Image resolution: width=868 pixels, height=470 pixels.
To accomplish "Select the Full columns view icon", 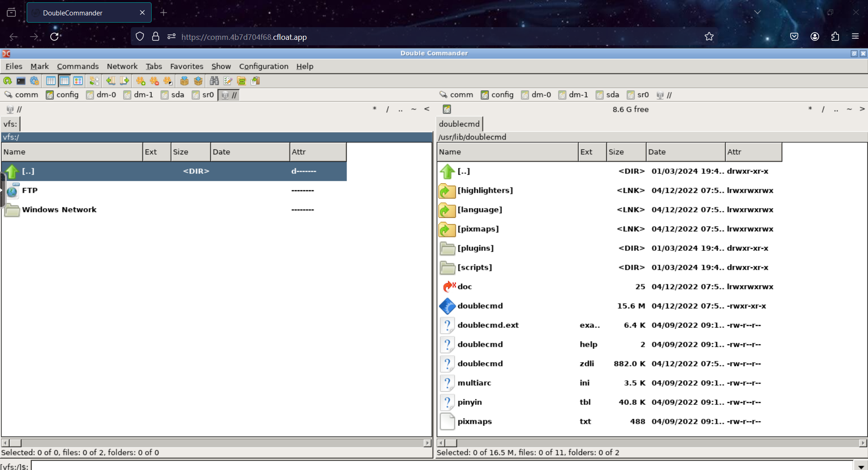I will coord(64,81).
